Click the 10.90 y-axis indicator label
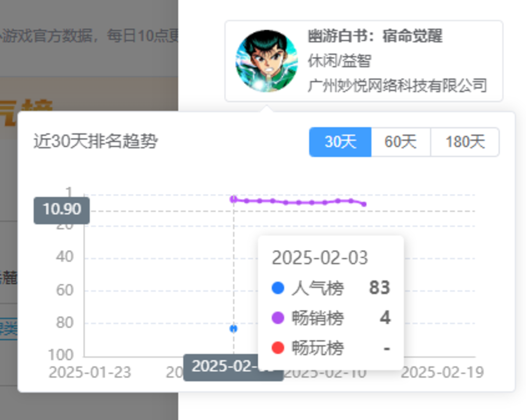Image resolution: width=526 pixels, height=420 pixels. (62, 210)
